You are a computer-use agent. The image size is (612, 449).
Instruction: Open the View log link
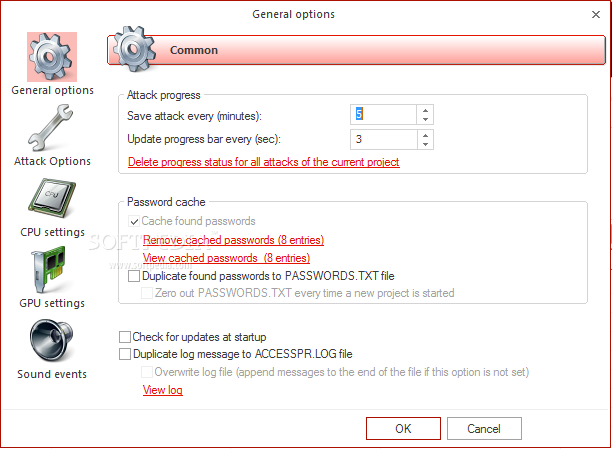(x=162, y=390)
